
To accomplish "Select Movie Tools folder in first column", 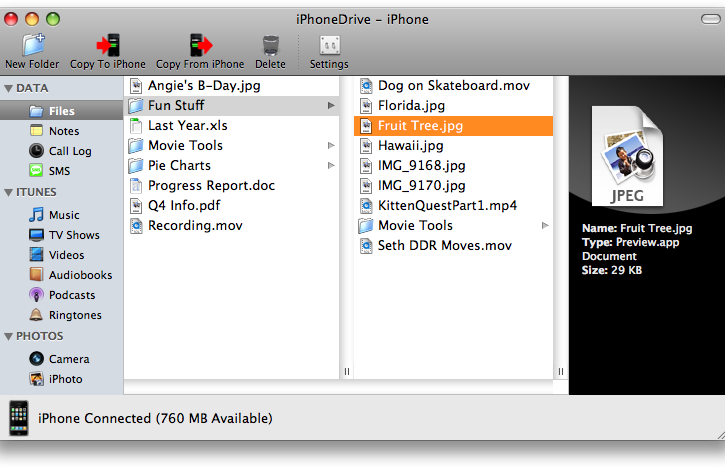I will pyautogui.click(x=232, y=146).
